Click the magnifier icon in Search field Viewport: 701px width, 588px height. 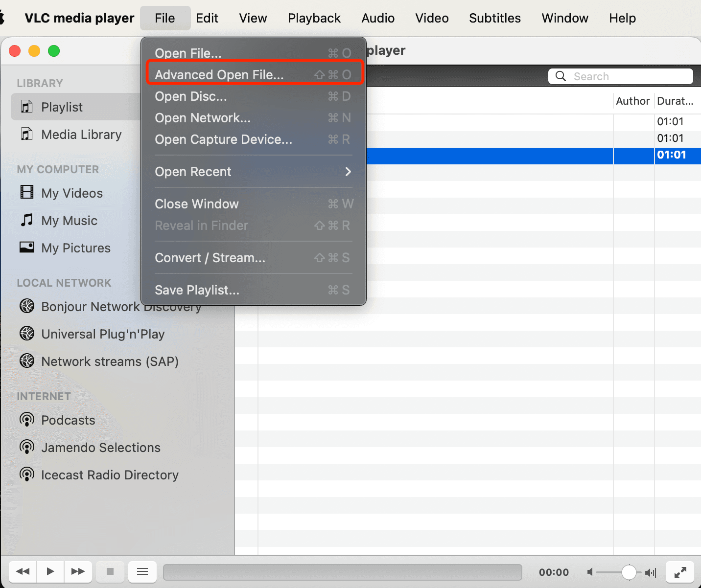click(561, 76)
